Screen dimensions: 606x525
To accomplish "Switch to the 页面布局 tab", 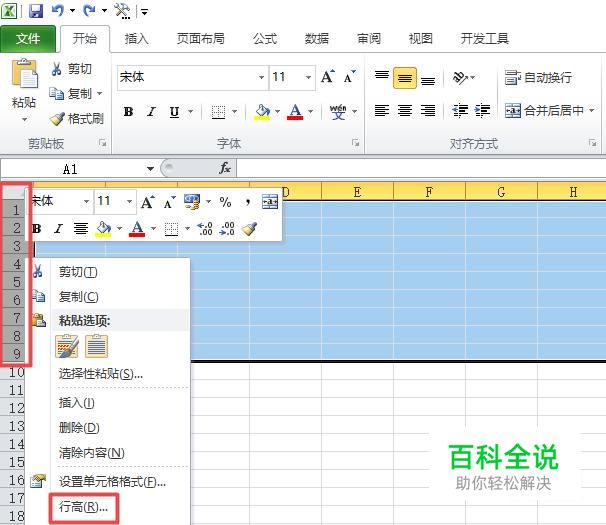I will [x=200, y=39].
